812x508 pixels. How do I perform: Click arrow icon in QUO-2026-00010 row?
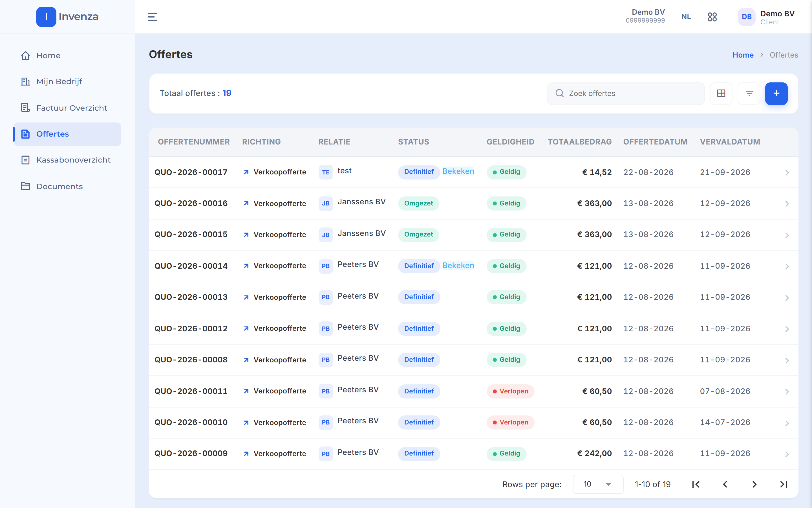tap(246, 423)
